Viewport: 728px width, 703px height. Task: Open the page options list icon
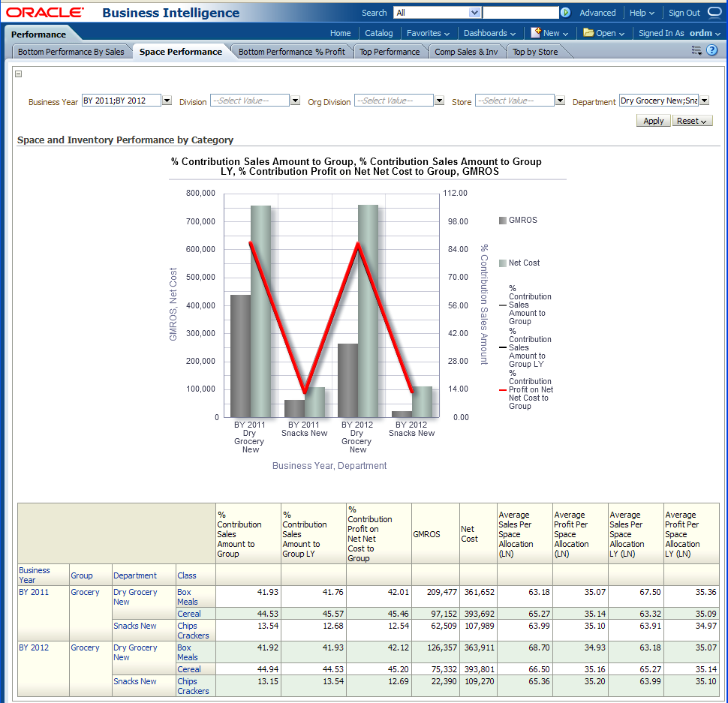tap(696, 50)
